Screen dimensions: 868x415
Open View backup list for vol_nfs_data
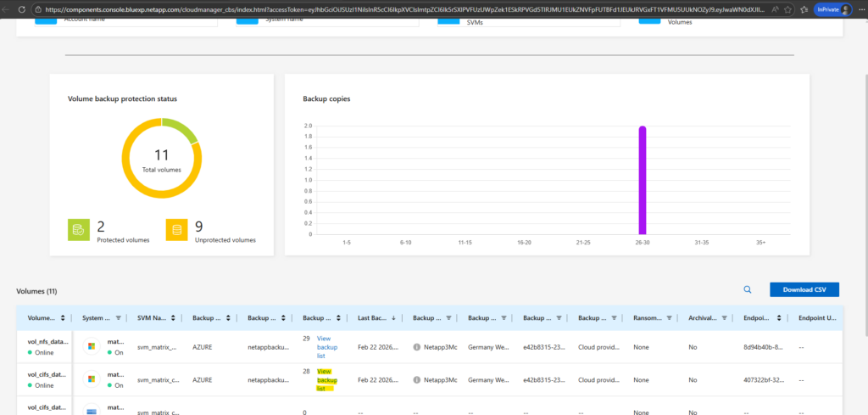point(325,347)
